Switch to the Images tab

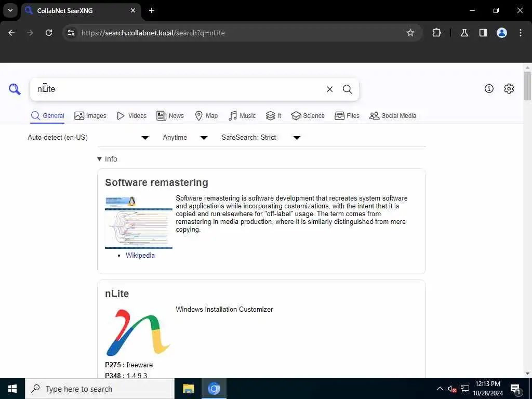point(90,116)
